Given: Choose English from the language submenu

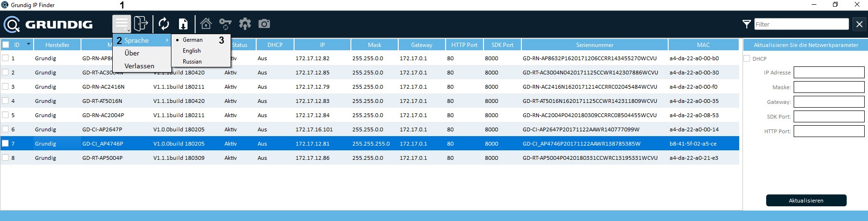Looking at the screenshot, I should [192, 51].
